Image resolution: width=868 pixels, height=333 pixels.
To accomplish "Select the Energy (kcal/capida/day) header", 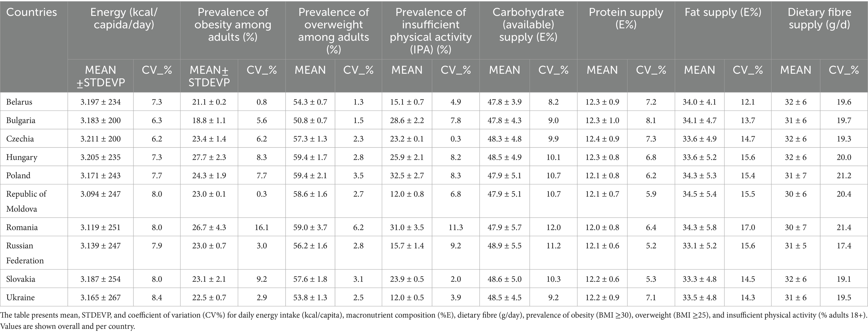I will click(x=124, y=19).
